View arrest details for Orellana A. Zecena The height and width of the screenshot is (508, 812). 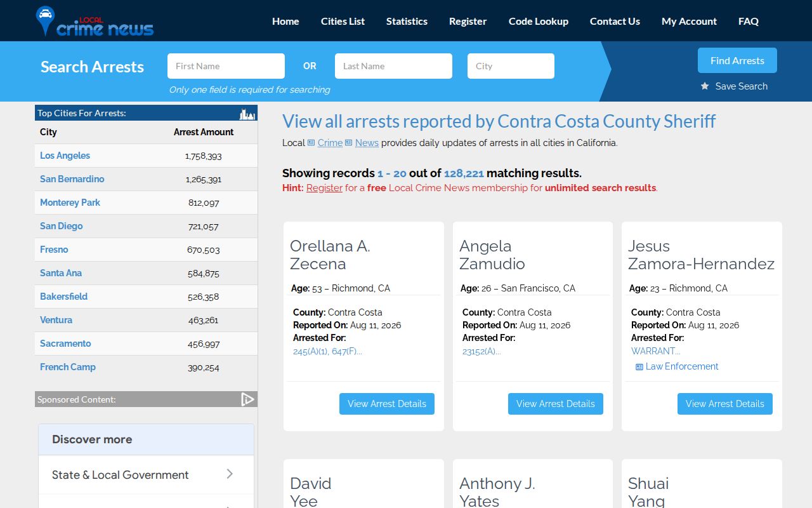(x=387, y=404)
